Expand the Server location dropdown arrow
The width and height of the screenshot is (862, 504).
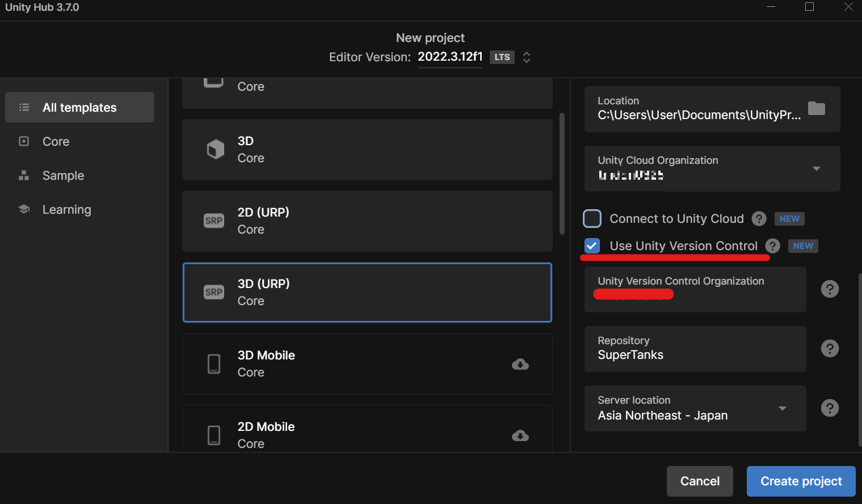pyautogui.click(x=783, y=408)
